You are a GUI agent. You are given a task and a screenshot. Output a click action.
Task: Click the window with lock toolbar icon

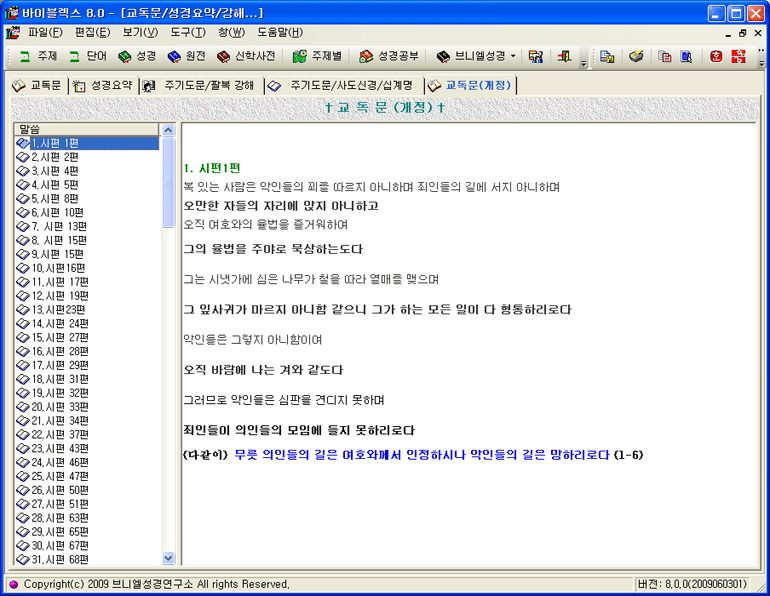point(607,56)
